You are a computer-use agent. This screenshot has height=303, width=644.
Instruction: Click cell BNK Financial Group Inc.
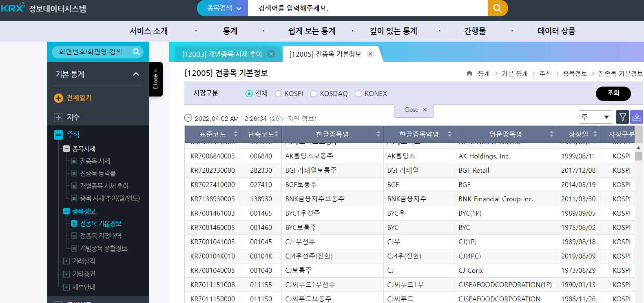click(506, 199)
